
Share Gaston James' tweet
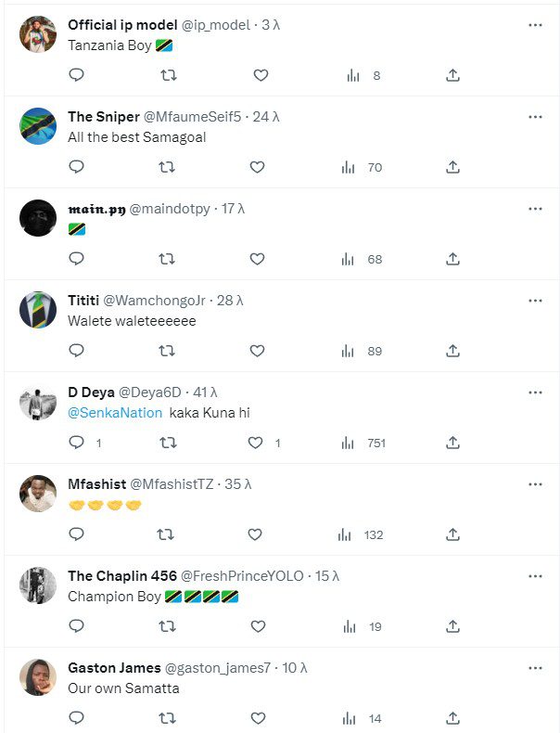click(452, 718)
